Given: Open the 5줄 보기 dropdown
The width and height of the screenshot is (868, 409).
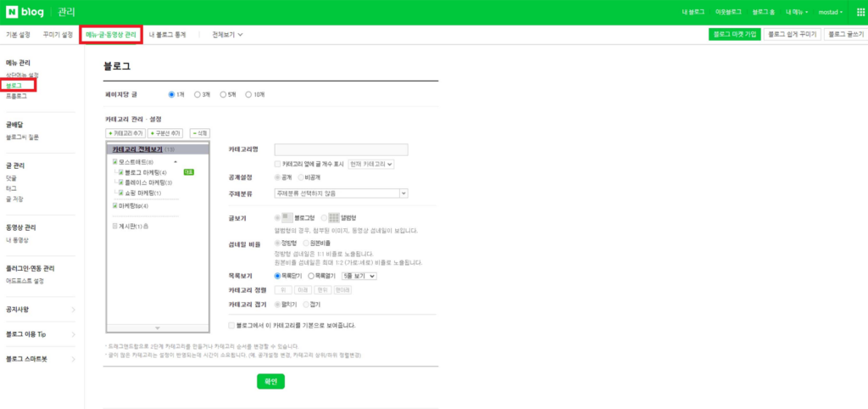Looking at the screenshot, I should (361, 276).
